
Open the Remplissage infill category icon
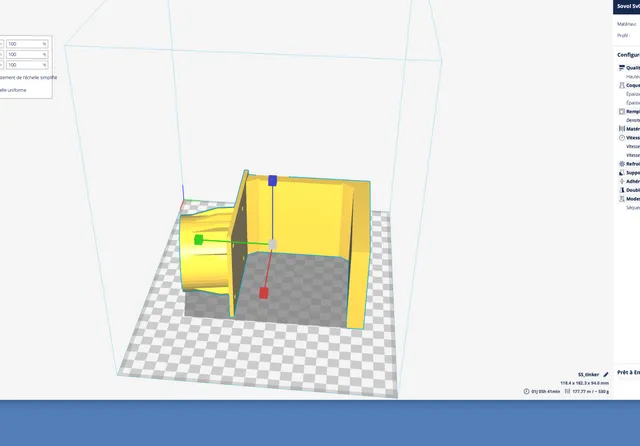(x=622, y=111)
